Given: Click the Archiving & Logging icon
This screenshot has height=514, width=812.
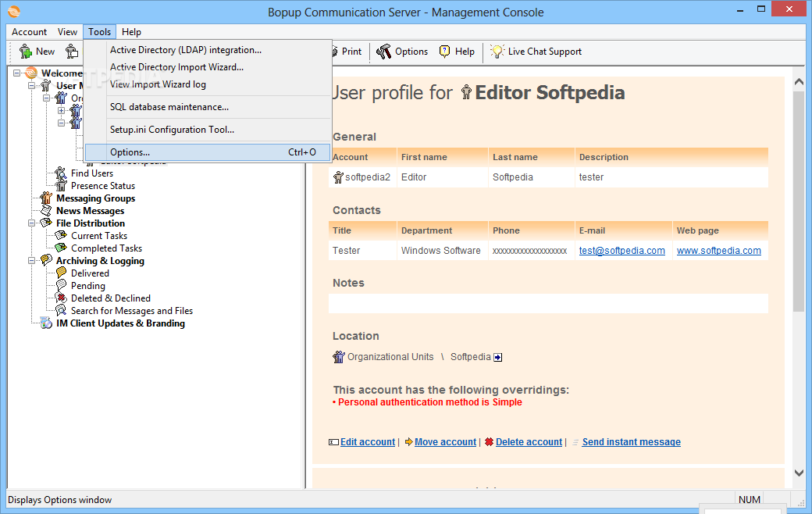Looking at the screenshot, I should click(x=46, y=260).
